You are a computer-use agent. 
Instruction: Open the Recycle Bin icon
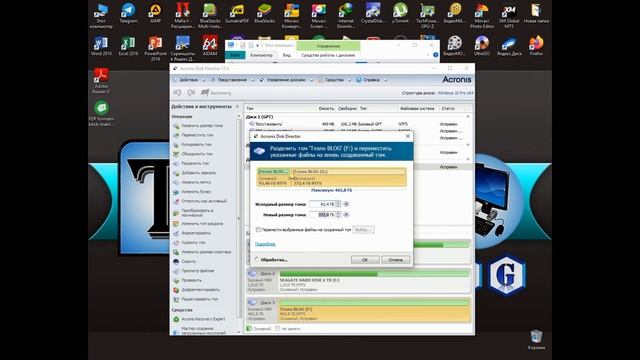click(x=536, y=340)
